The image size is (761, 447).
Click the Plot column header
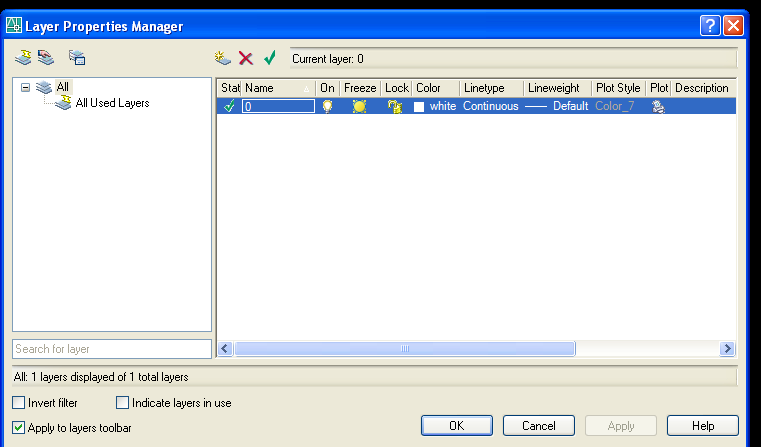[659, 88]
